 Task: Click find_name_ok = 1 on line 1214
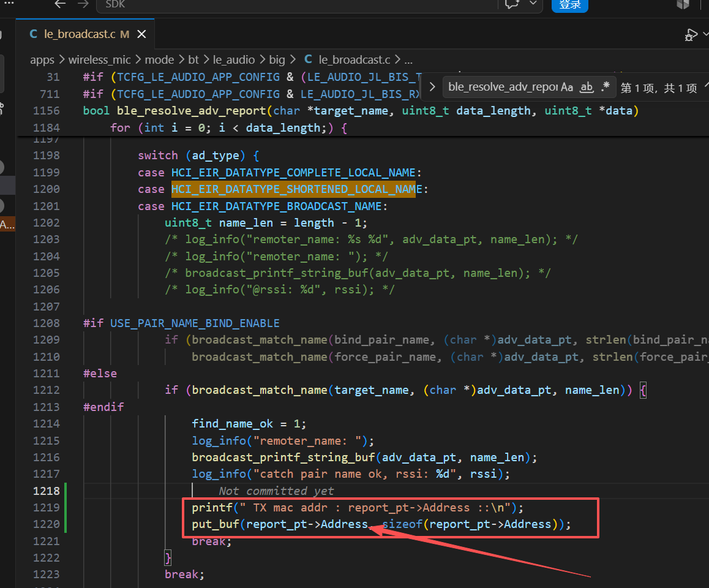click(249, 424)
